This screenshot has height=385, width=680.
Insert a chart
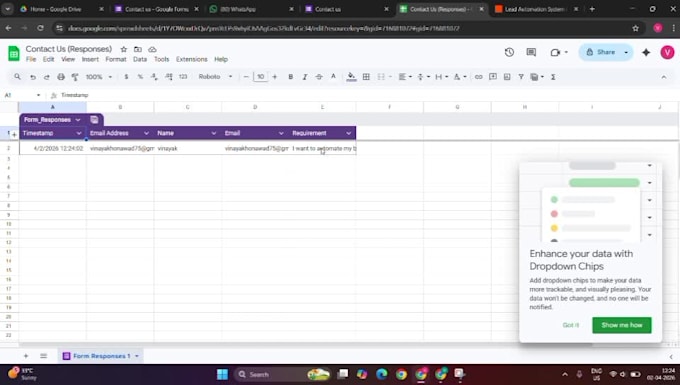coord(507,77)
